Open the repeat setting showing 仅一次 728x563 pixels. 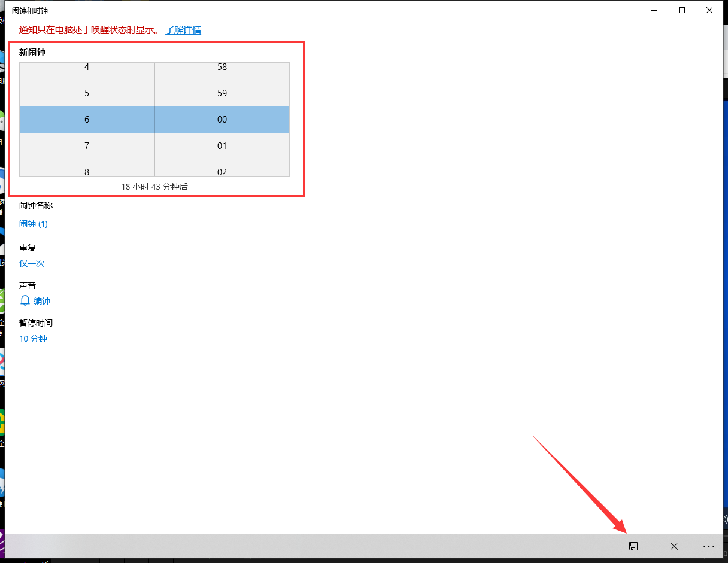click(x=31, y=263)
